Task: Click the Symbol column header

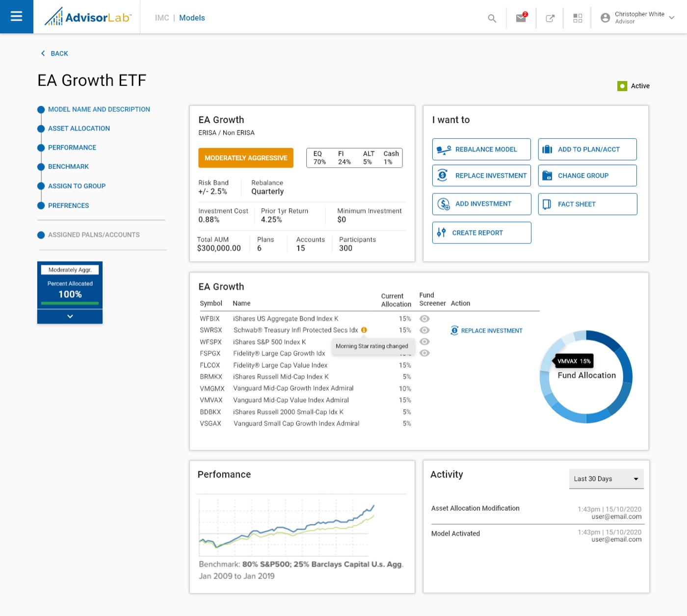Action: tap(211, 304)
